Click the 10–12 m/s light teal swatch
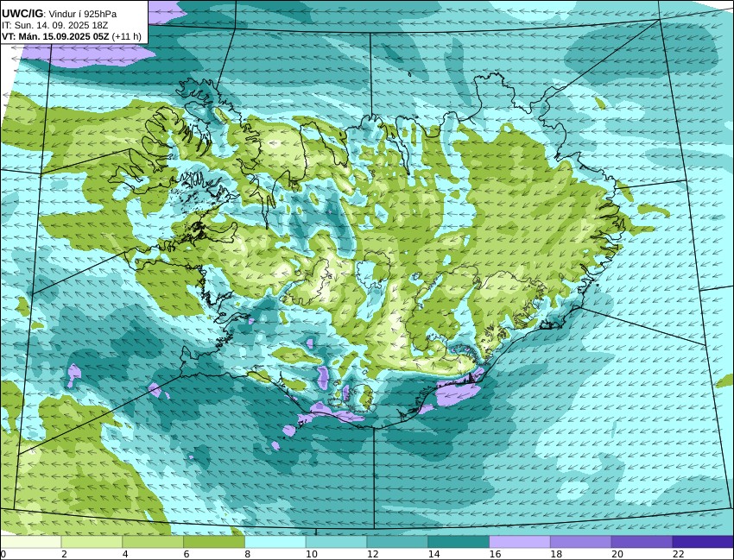The image size is (734, 560). point(336,542)
